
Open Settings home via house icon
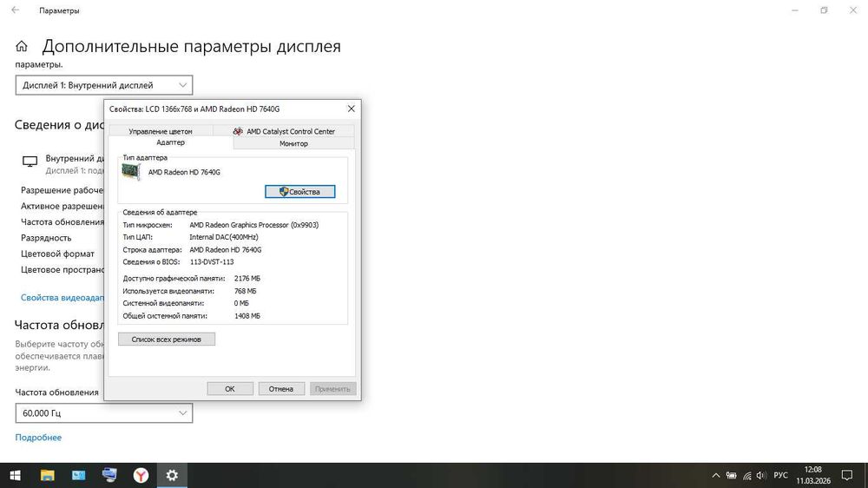(x=21, y=47)
